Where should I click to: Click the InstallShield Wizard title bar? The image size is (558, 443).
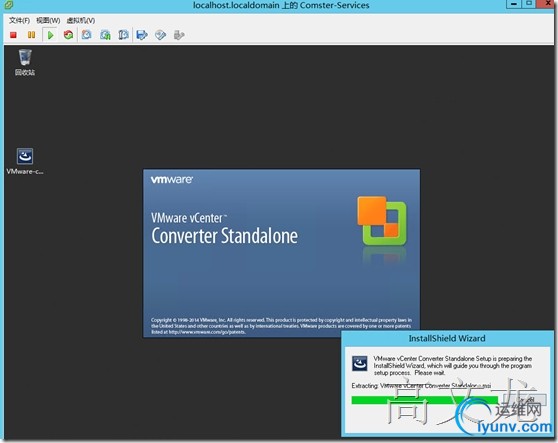(447, 338)
